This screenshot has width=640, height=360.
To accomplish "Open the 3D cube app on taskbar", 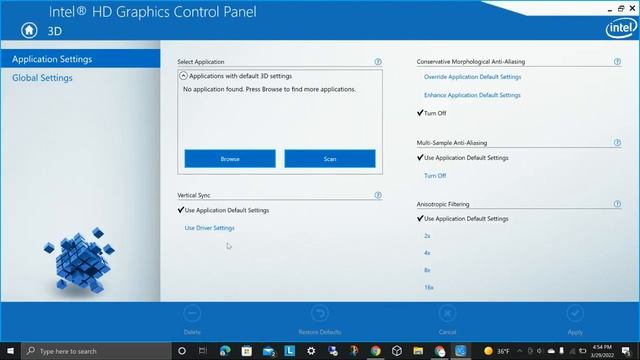I will [x=397, y=351].
